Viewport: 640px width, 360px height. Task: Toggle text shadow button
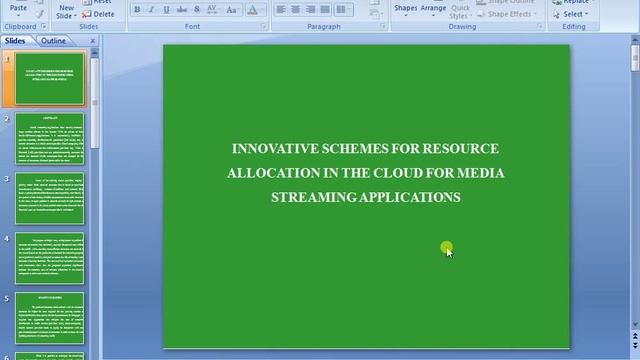tap(197, 9)
